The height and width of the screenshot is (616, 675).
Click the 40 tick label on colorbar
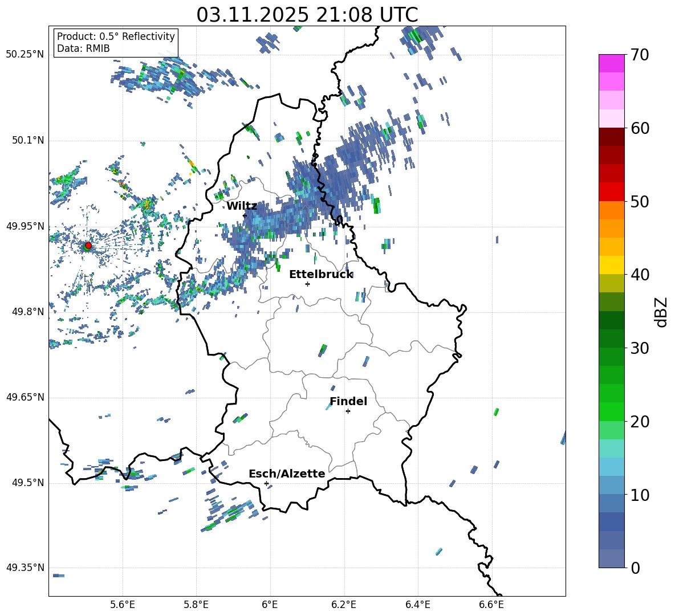640,275
